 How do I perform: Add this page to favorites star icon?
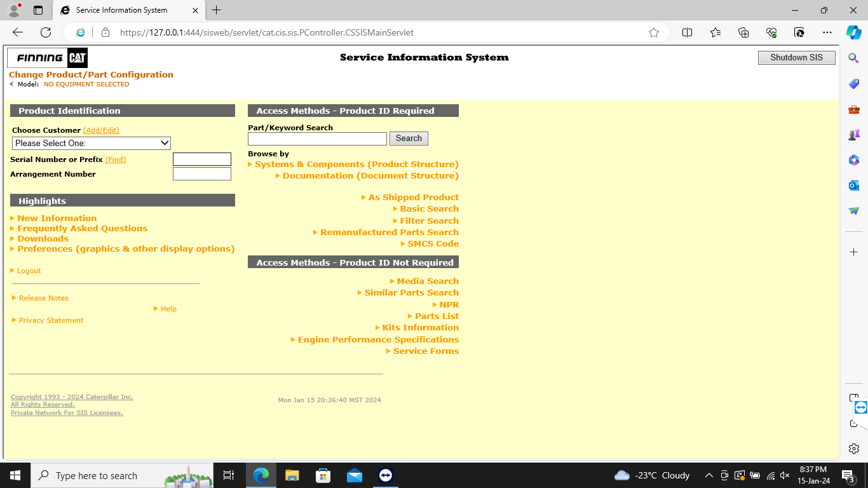click(x=654, y=32)
